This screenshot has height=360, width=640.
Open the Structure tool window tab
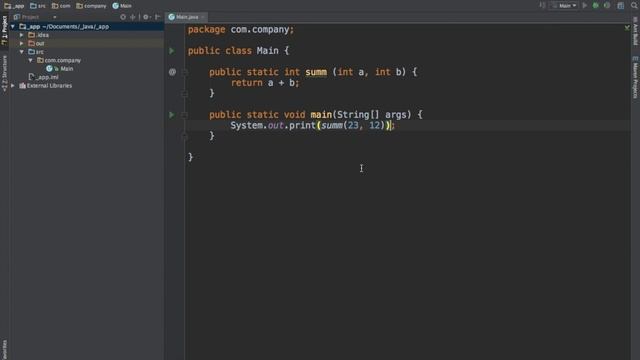tap(4, 73)
